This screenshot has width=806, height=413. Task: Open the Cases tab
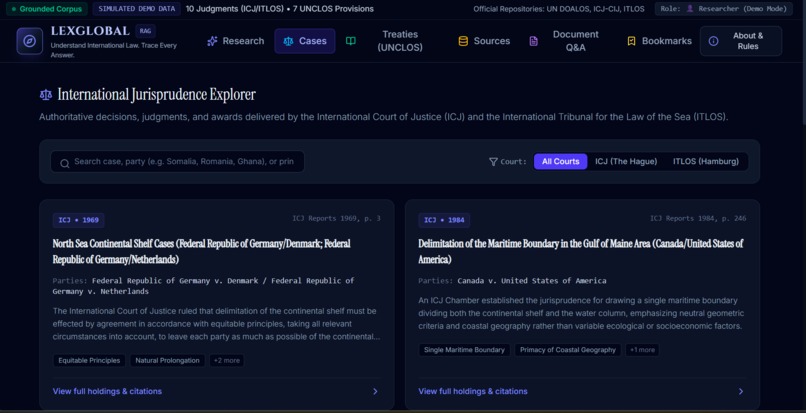[305, 41]
